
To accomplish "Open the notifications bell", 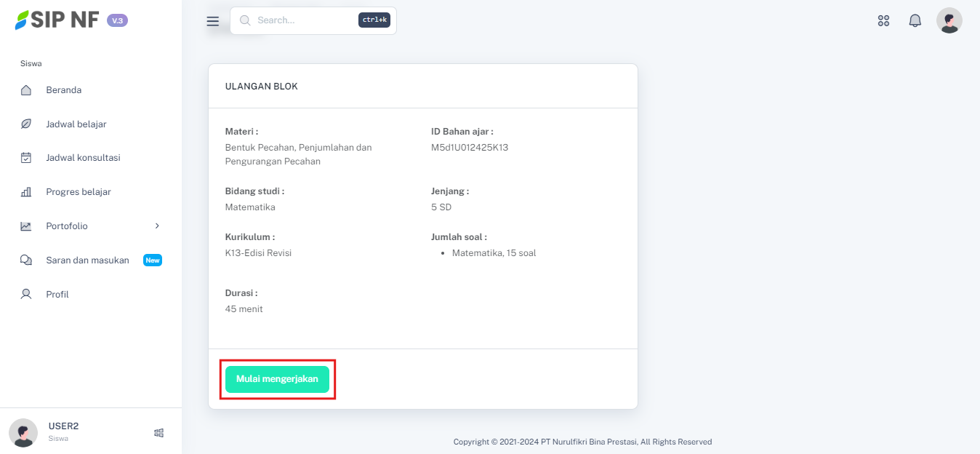I will (915, 20).
